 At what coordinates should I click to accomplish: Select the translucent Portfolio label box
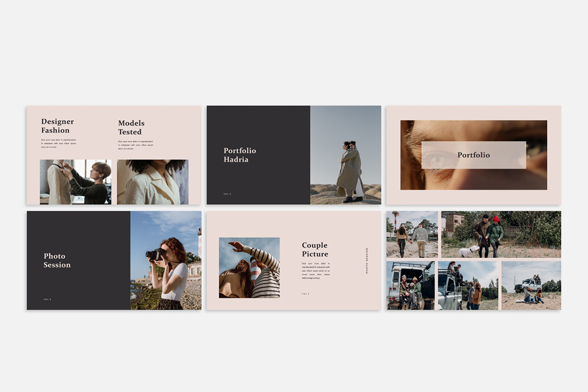click(x=473, y=155)
